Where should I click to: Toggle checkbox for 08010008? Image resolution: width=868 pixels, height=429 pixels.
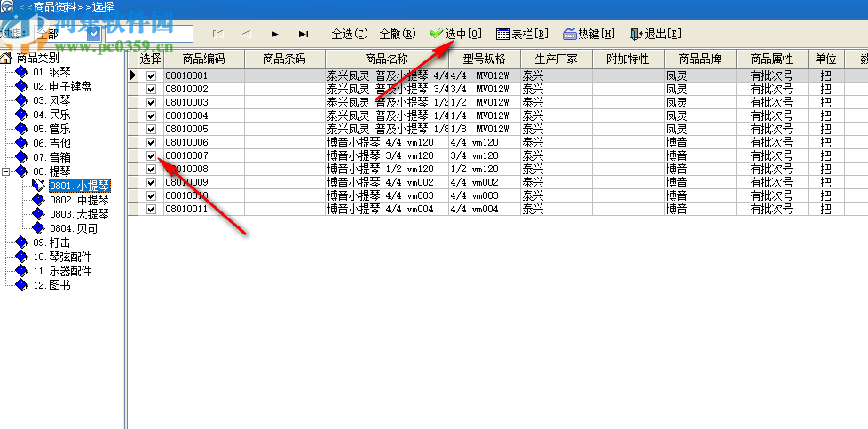pos(151,169)
